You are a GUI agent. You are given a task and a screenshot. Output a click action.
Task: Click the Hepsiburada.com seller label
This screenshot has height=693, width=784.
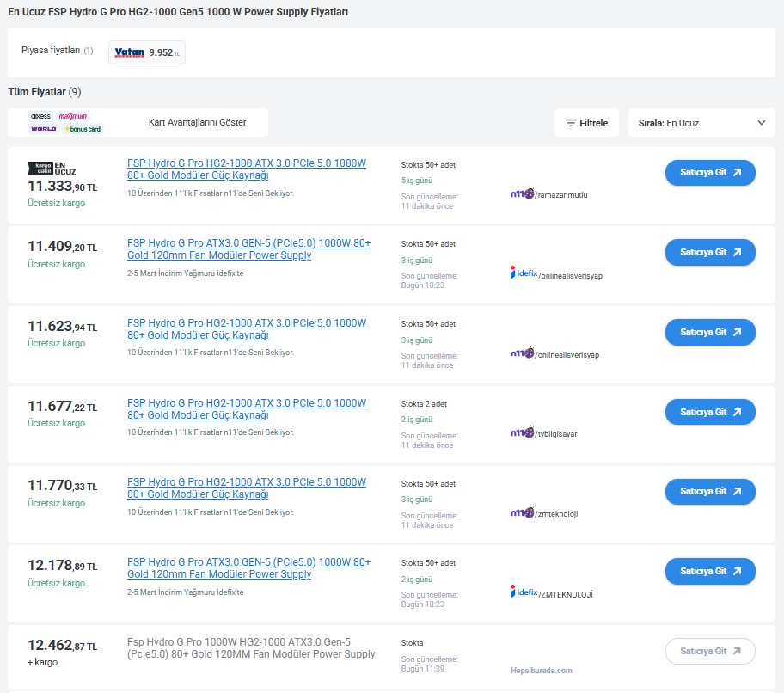(x=541, y=671)
